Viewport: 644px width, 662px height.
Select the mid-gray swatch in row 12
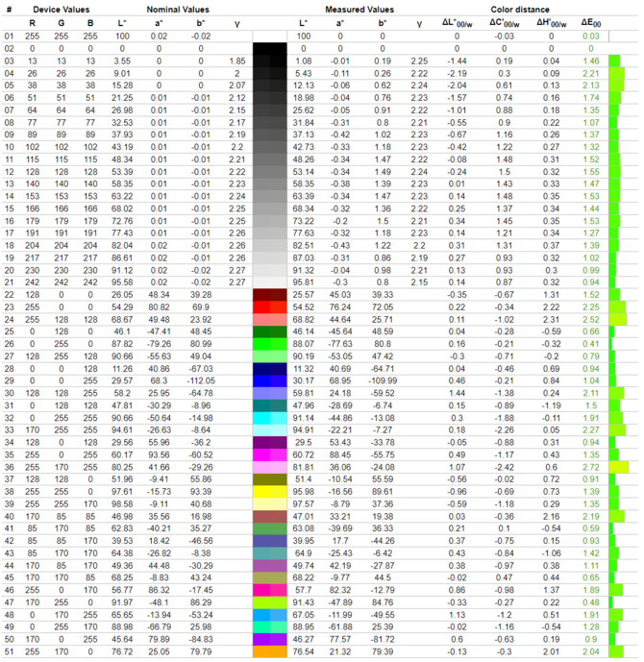click(x=270, y=172)
